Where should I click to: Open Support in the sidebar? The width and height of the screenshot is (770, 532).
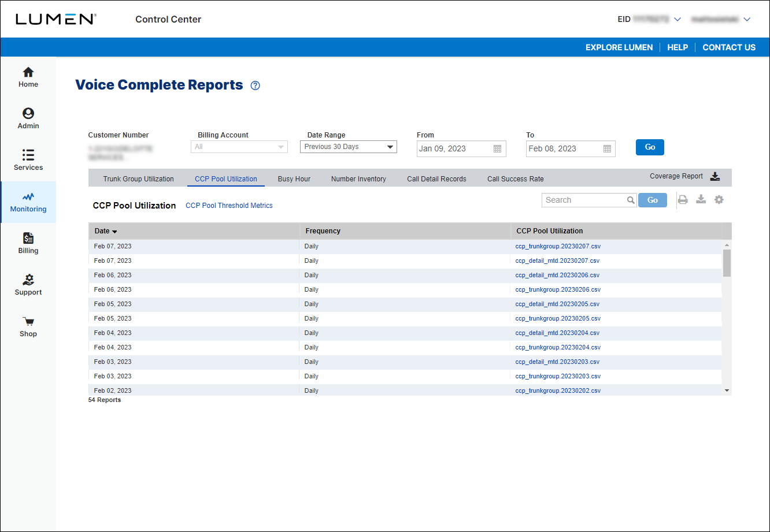tap(28, 285)
